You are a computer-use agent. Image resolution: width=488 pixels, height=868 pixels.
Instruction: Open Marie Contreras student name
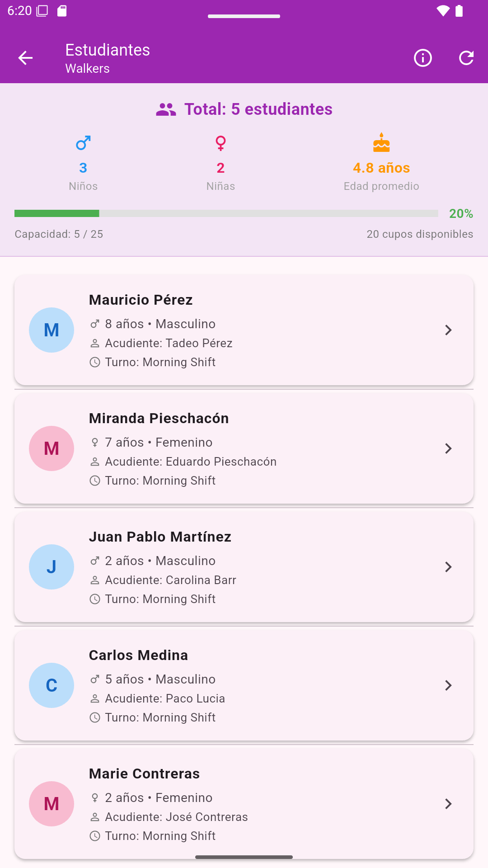(144, 774)
